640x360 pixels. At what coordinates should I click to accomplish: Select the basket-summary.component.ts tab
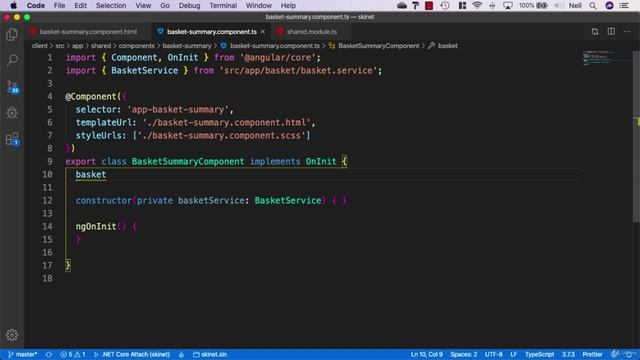pyautogui.click(x=212, y=31)
